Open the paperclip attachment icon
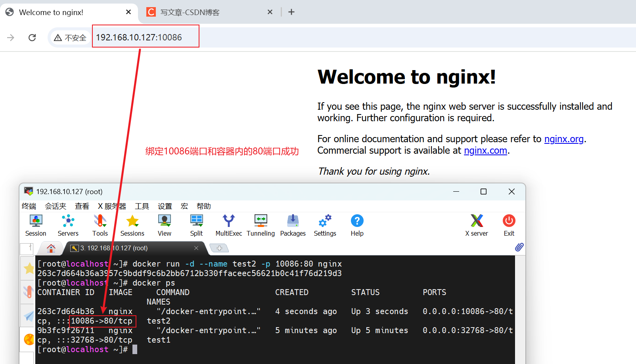Image resolution: width=636 pixels, height=364 pixels. click(519, 248)
